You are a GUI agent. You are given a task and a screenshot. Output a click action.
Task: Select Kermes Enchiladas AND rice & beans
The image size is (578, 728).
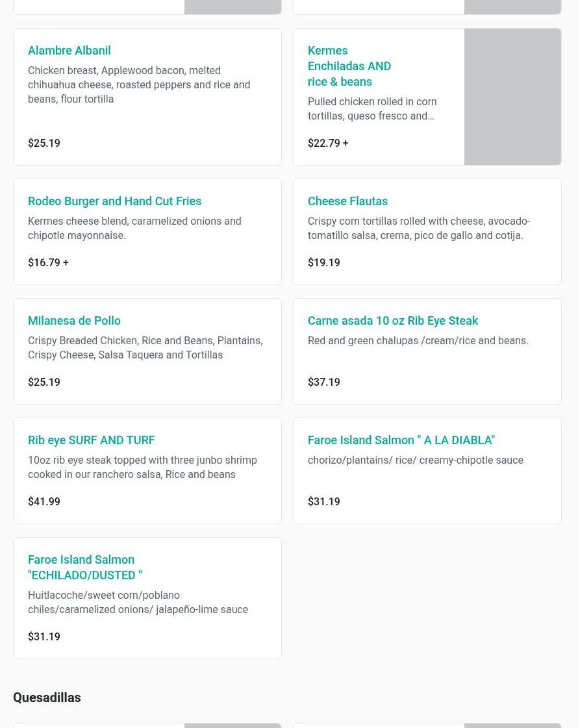[x=349, y=66]
